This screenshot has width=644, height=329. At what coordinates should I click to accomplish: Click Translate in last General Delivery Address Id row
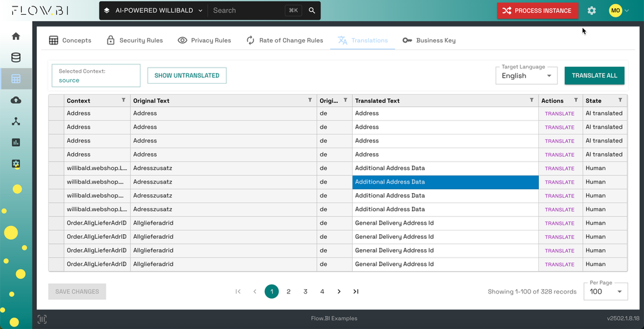pos(560,265)
